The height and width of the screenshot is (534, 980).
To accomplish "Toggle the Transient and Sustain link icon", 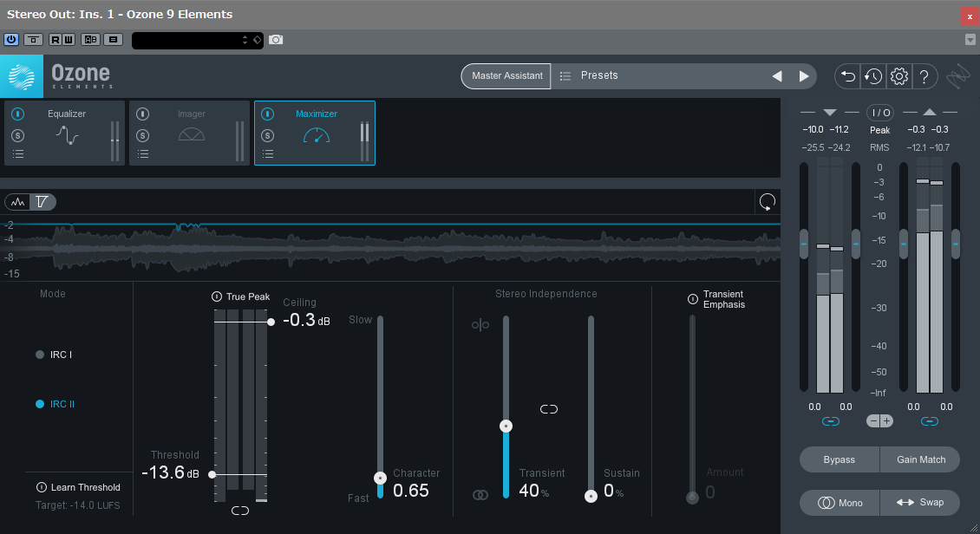I will pyautogui.click(x=549, y=409).
